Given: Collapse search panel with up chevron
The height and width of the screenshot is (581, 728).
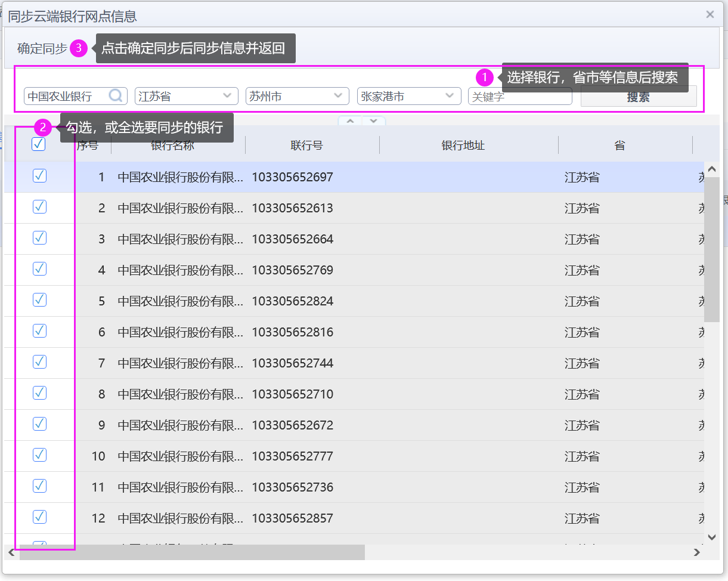Looking at the screenshot, I should point(351,121).
